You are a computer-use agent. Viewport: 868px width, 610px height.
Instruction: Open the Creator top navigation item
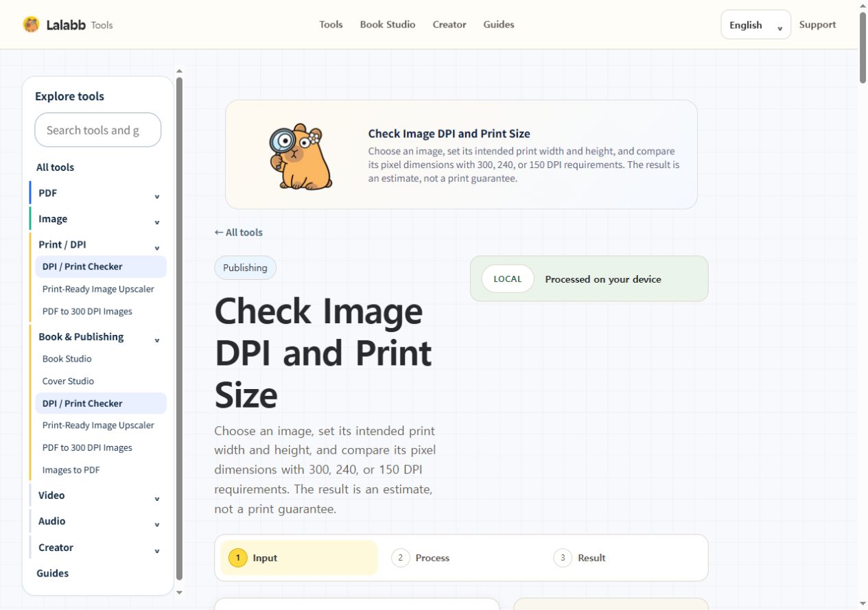[x=449, y=25]
